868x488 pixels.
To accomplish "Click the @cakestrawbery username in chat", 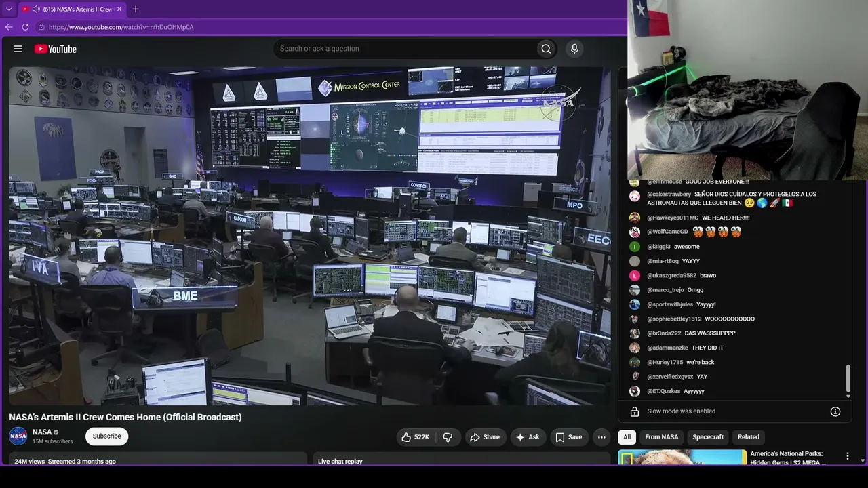I will click(668, 195).
